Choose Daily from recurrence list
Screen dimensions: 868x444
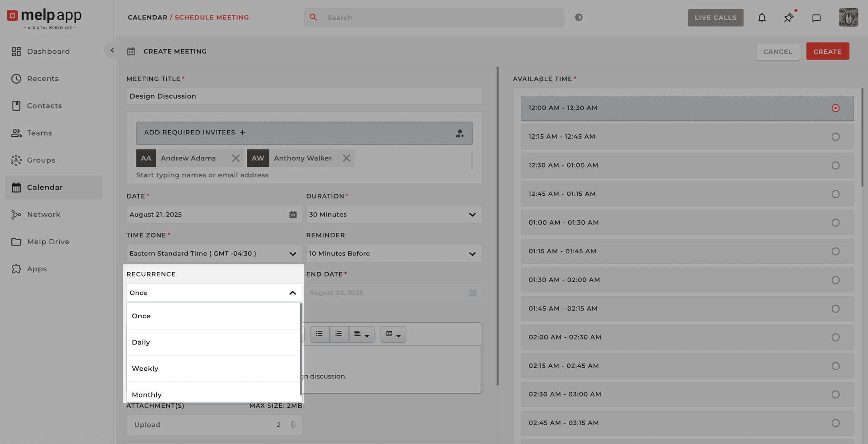(141, 342)
